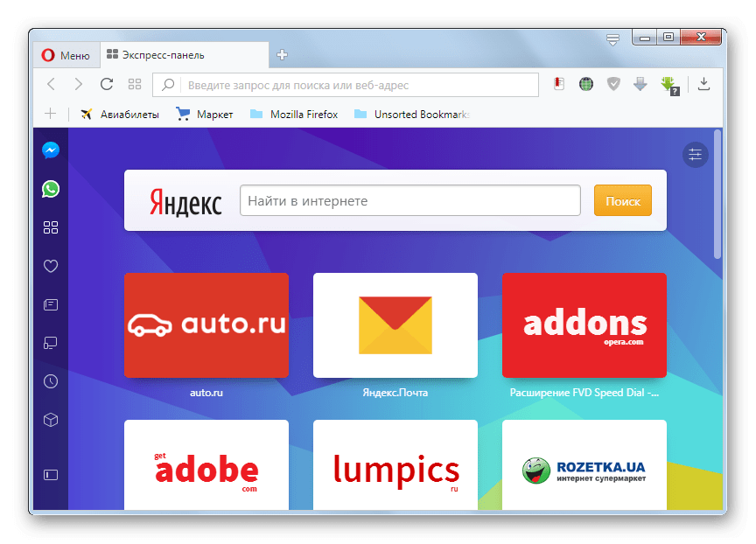Image resolution: width=756 pixels, height=544 pixels.
Task: Click the Яндекс logo
Action: (x=185, y=202)
